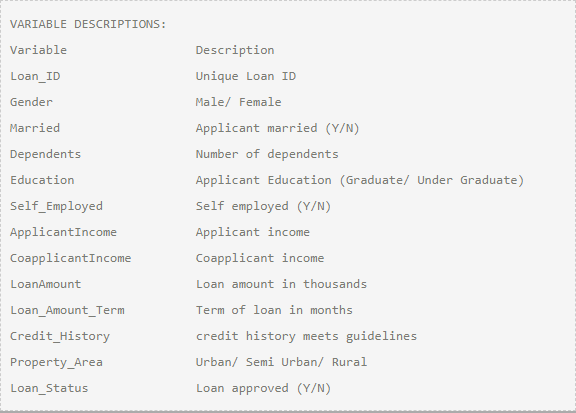Select the Education variable name
The width and height of the screenshot is (576, 413).
pyautogui.click(x=42, y=180)
